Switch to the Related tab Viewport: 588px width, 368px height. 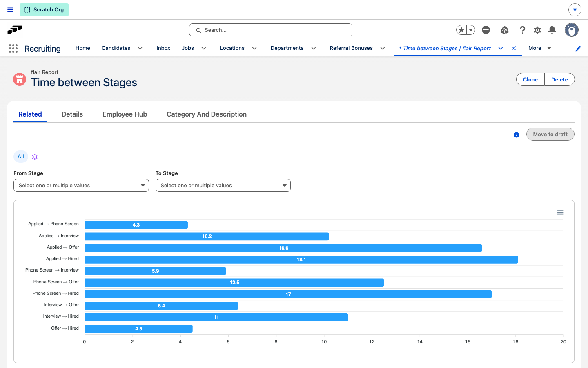click(x=30, y=114)
